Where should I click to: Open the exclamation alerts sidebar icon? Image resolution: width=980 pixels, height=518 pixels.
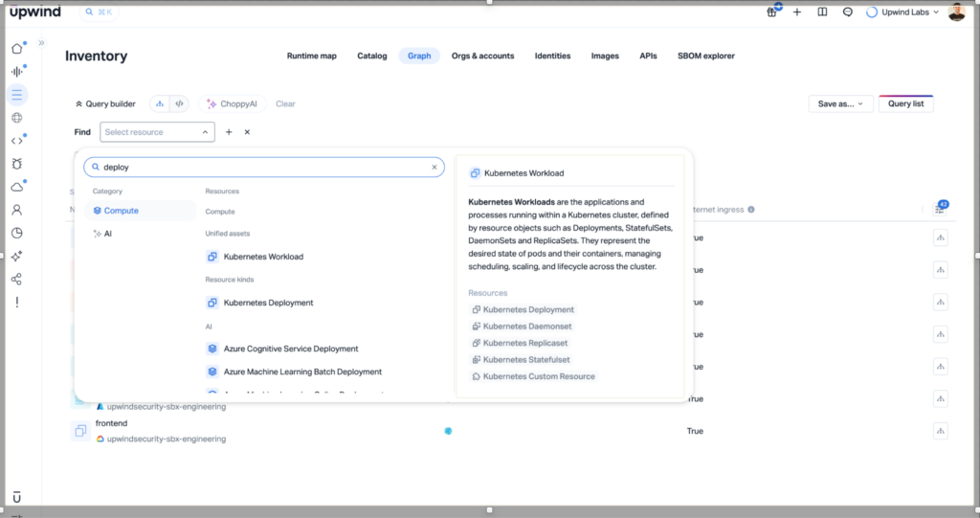17,303
